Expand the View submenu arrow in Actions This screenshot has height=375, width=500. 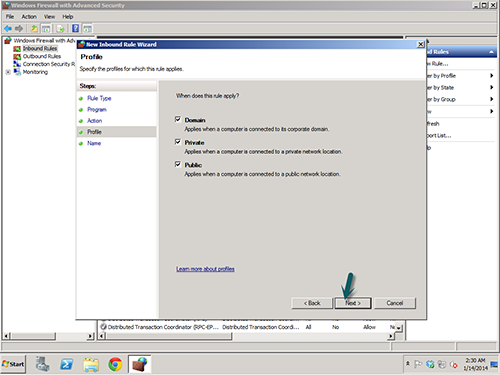pos(491,111)
